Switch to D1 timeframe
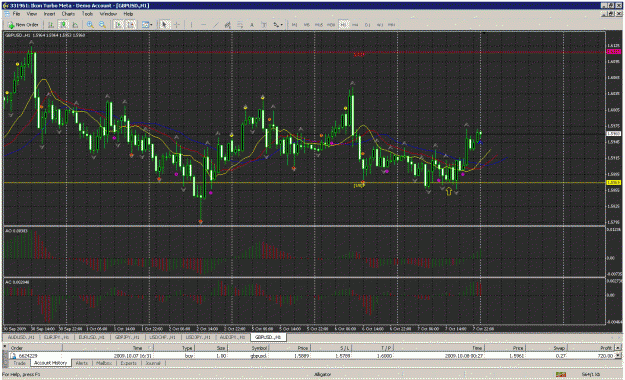This screenshot has height=380, width=625. 368,25
